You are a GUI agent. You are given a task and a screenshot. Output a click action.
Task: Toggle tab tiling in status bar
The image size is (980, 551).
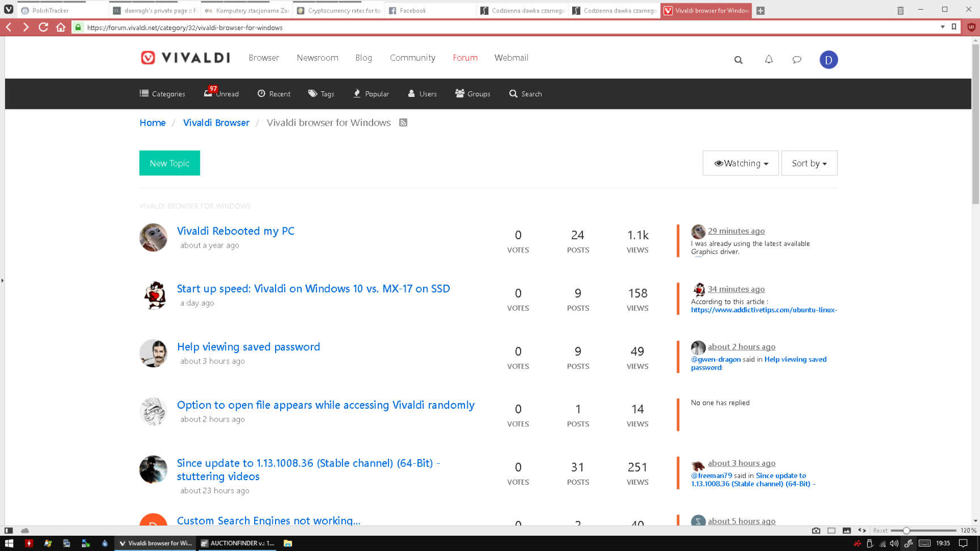pyautogui.click(x=831, y=531)
